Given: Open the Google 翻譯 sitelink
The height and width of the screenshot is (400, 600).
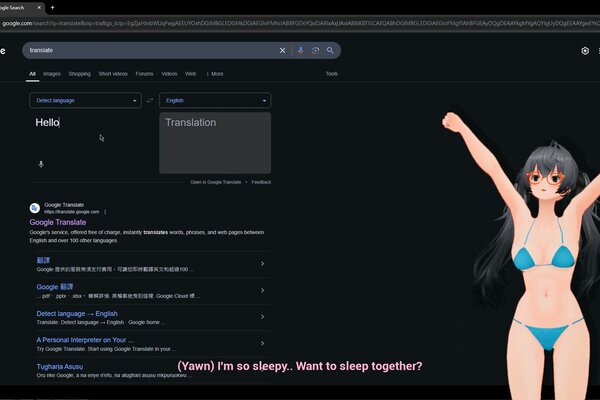Looking at the screenshot, I should (55, 287).
